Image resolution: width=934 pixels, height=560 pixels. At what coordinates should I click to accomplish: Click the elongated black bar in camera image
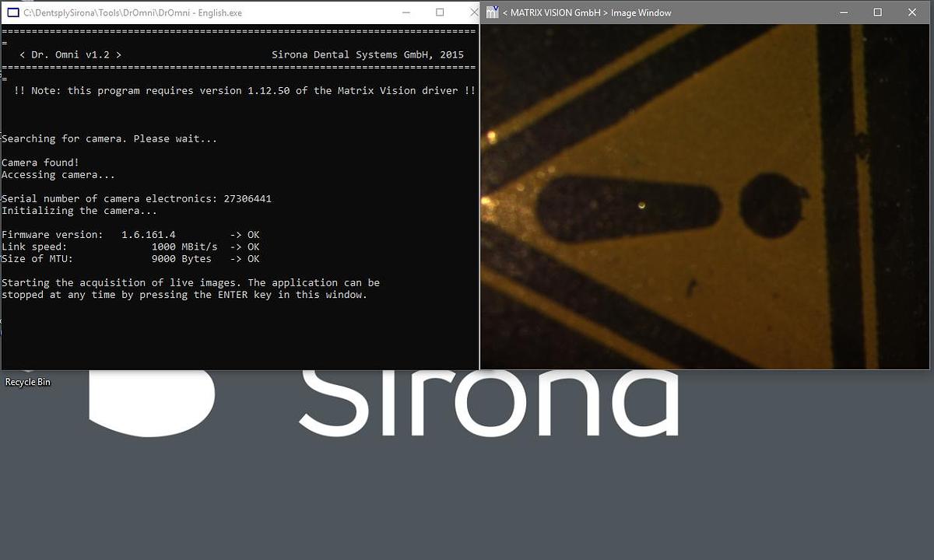pos(627,208)
